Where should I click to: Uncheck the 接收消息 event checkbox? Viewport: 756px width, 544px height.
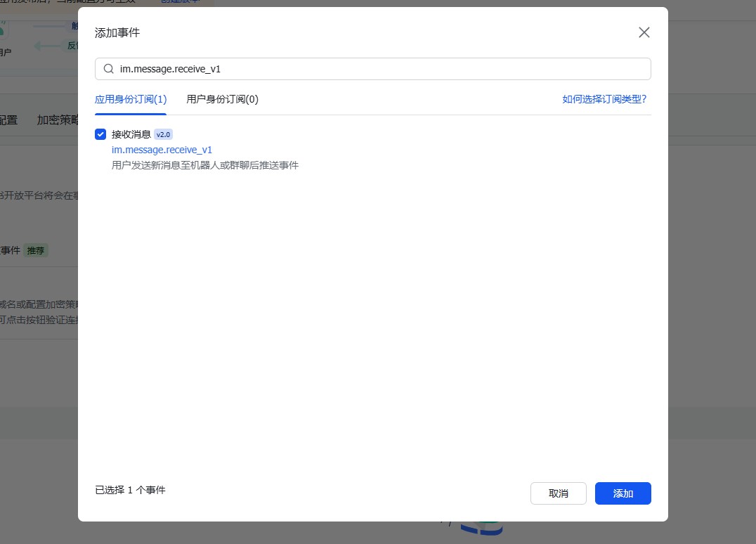[x=100, y=134]
